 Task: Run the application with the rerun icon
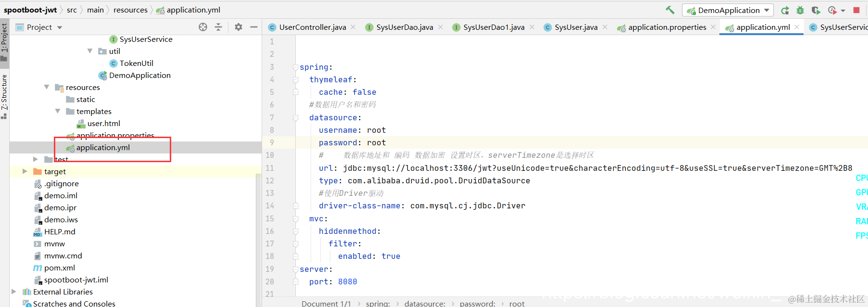[x=785, y=10]
